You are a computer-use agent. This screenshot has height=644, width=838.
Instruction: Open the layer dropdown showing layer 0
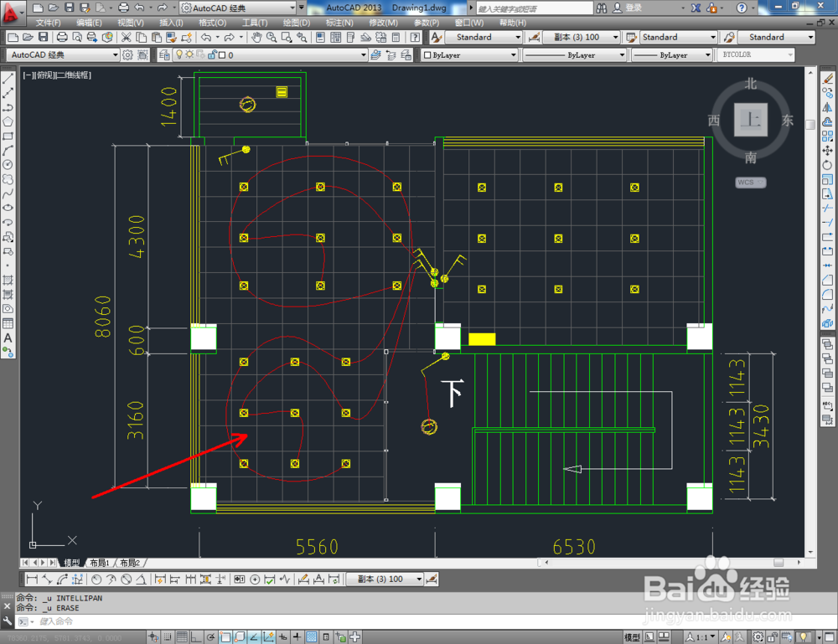pyautogui.click(x=271, y=54)
